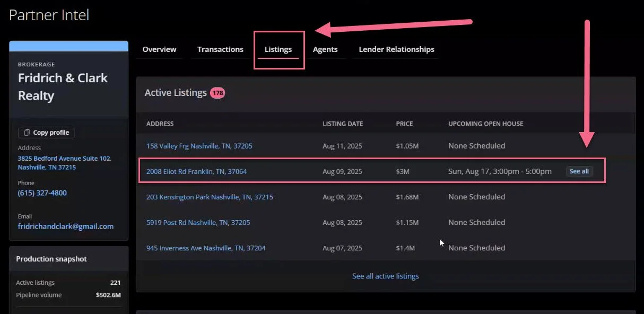
Task: Open listing 945 Inverness Ave Nashville
Action: [206, 248]
